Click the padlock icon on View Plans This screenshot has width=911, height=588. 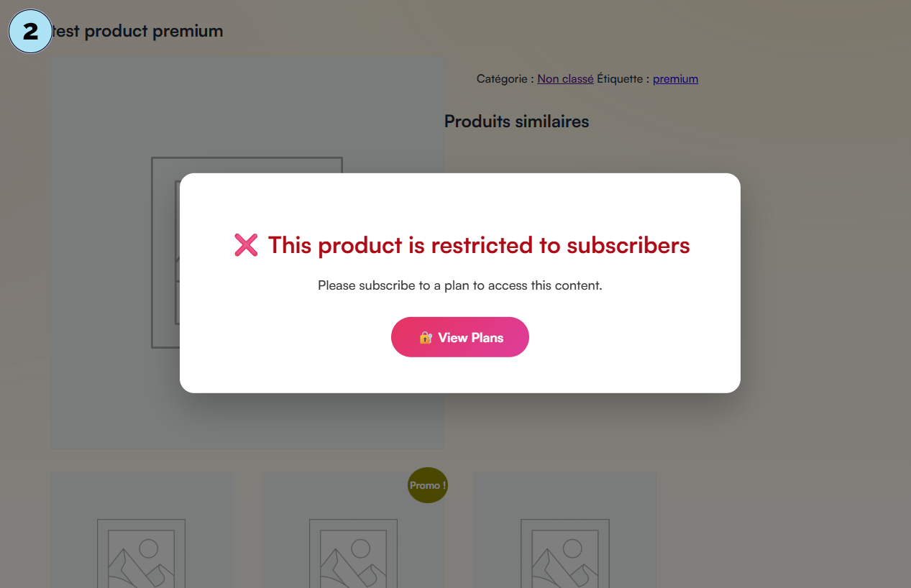click(425, 337)
